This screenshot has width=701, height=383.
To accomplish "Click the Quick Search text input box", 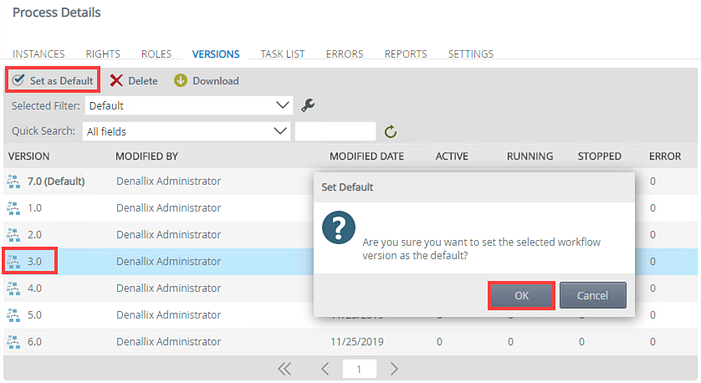I will [x=335, y=131].
